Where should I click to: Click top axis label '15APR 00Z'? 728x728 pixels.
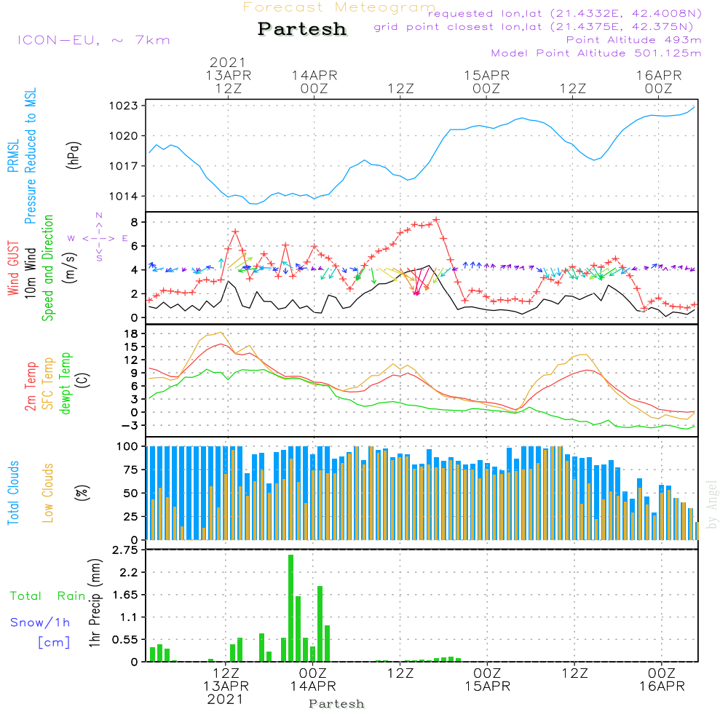[486, 82]
